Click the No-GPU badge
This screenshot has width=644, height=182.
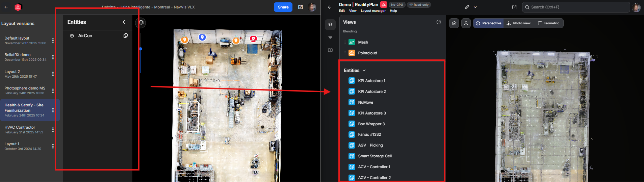397,5
